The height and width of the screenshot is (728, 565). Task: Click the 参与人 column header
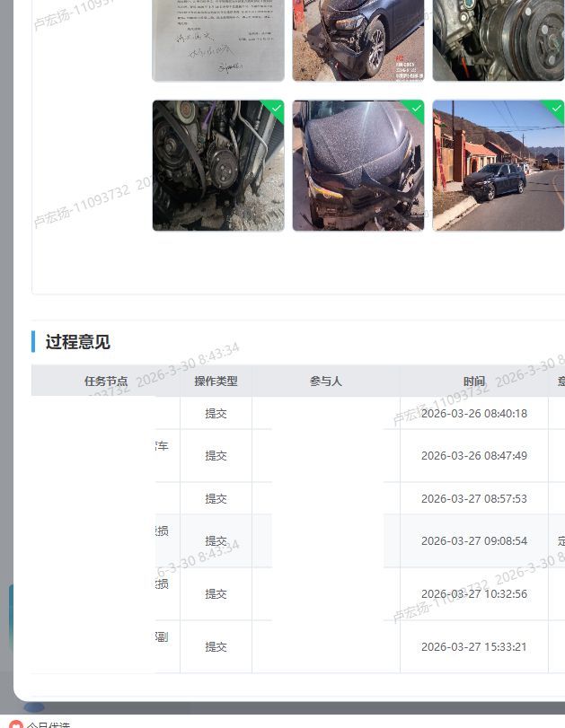[325, 381]
